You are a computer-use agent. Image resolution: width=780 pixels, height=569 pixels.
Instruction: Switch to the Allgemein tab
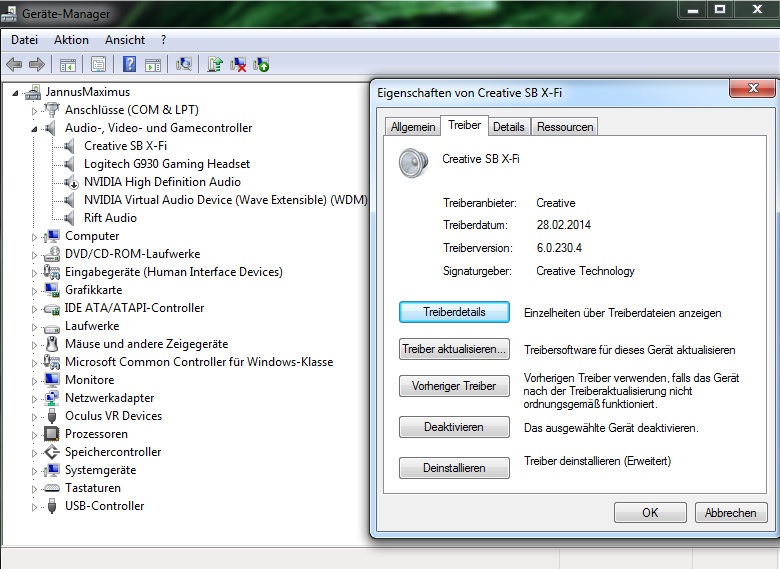tap(413, 127)
